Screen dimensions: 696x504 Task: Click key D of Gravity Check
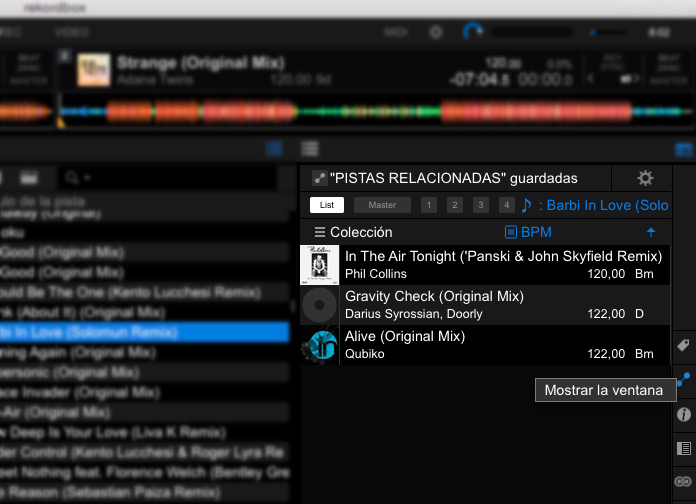[639, 314]
